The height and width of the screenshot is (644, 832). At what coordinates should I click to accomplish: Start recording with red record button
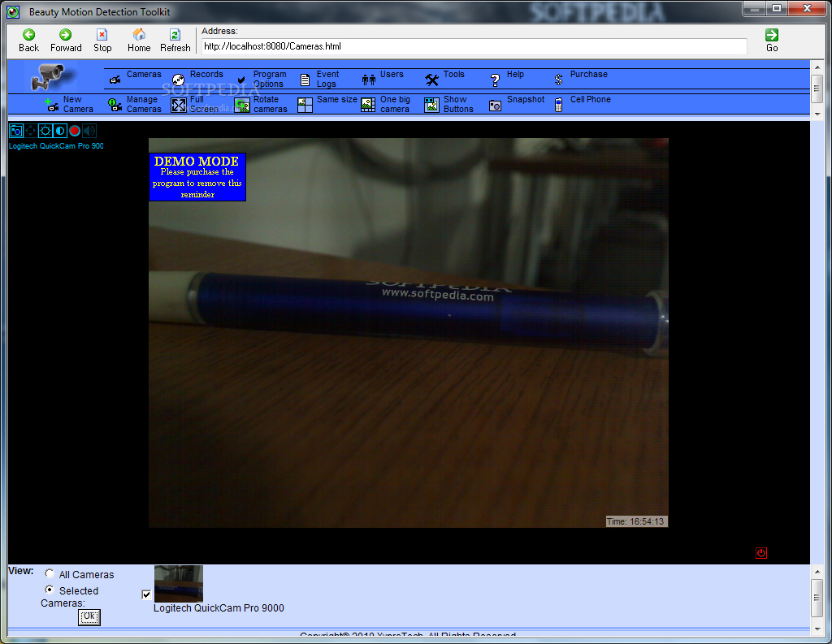coord(75,131)
